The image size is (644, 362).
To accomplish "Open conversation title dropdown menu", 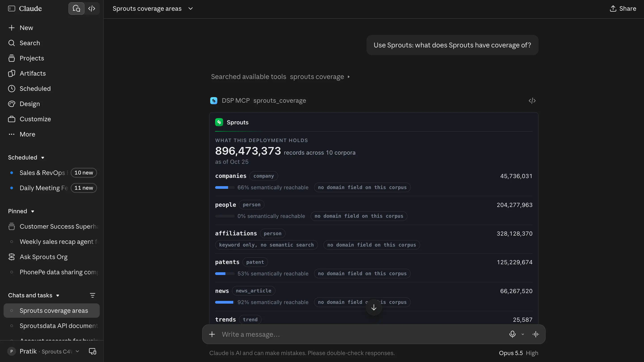I will 191,9.
